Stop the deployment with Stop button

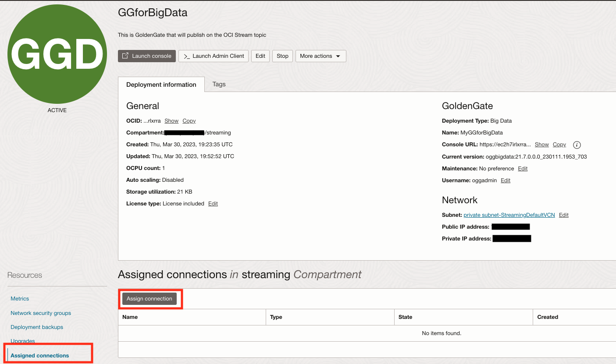[282, 56]
